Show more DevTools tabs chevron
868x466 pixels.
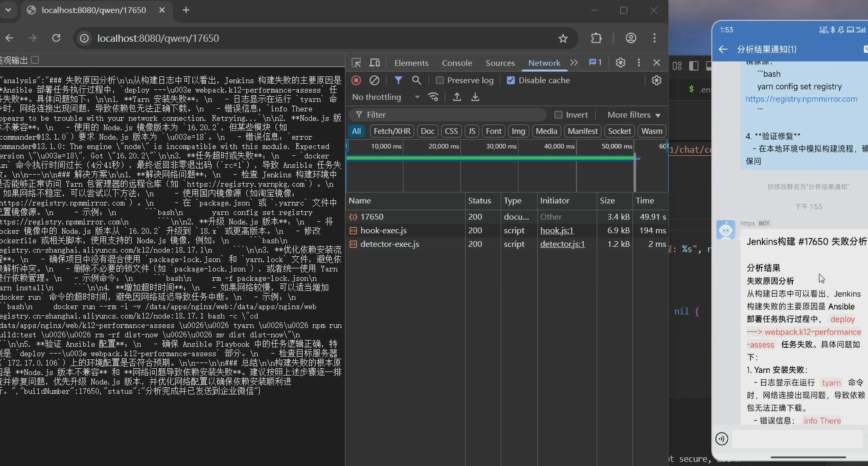coord(574,62)
